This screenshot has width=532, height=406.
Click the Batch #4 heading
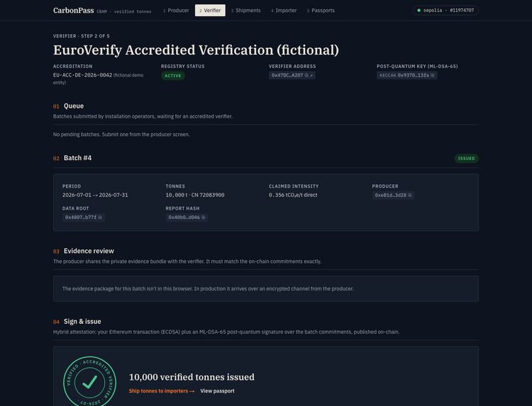[77, 158]
